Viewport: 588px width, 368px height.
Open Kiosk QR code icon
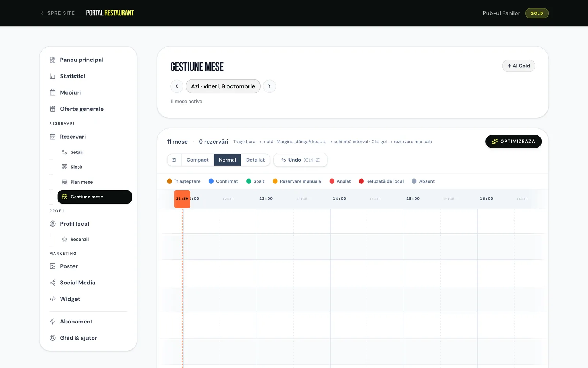pos(64,167)
